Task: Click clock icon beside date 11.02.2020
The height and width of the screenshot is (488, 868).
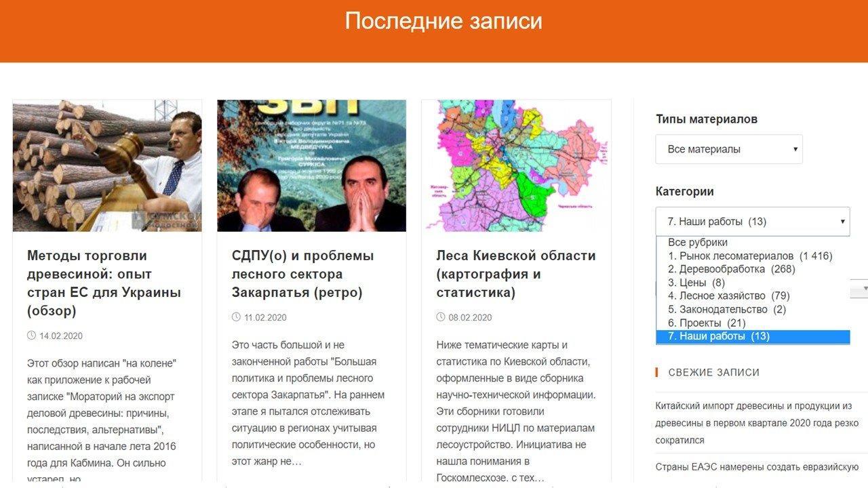Action: click(236, 317)
